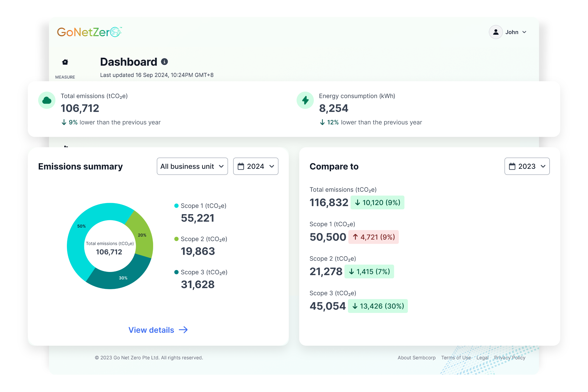This screenshot has width=588, height=392.
Task: Click the calendar icon beside 2024
Action: point(241,166)
